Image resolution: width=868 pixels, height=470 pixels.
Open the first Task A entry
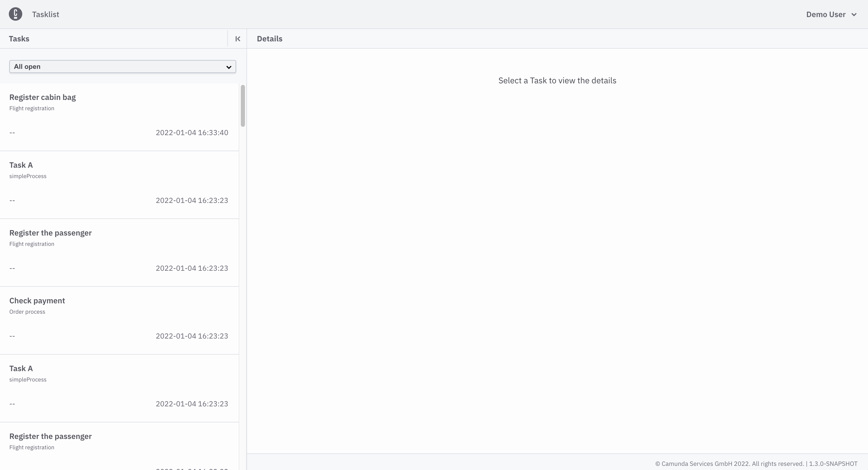point(21,165)
